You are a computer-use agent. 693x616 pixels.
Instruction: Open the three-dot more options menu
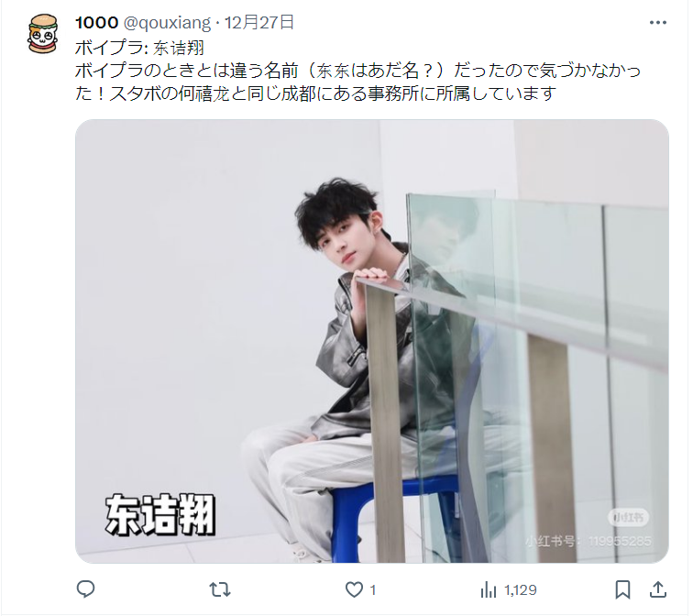pyautogui.click(x=657, y=23)
